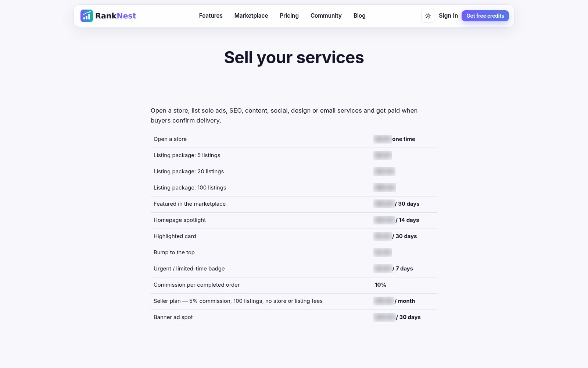Click 'Listing package: 5 listings' text
The image size is (588, 368).
[187, 155]
